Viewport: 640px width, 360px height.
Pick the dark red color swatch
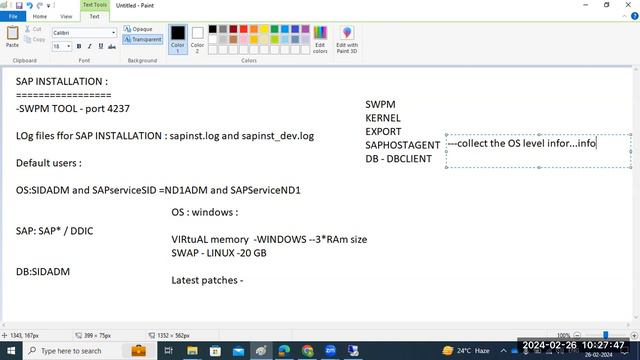pyautogui.click(x=233, y=29)
